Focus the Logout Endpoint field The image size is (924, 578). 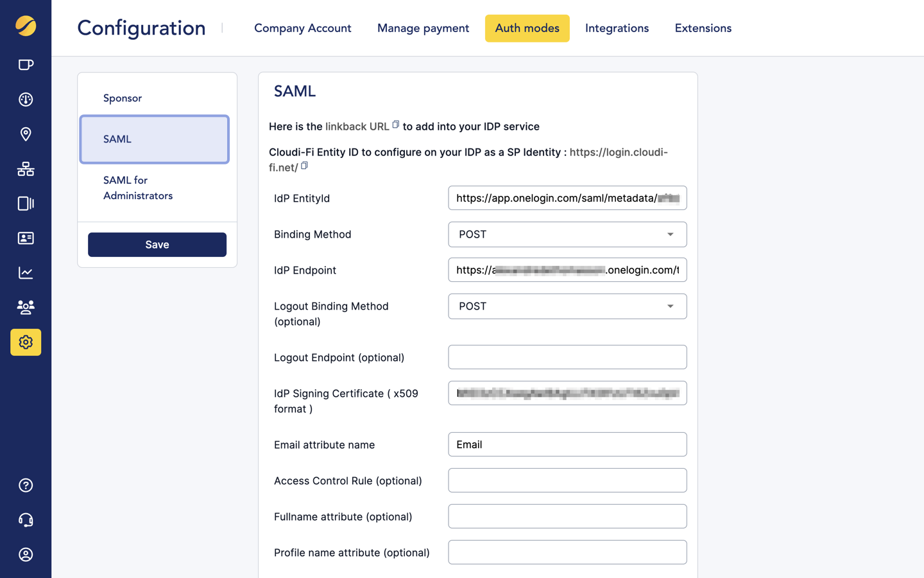pyautogui.click(x=567, y=357)
